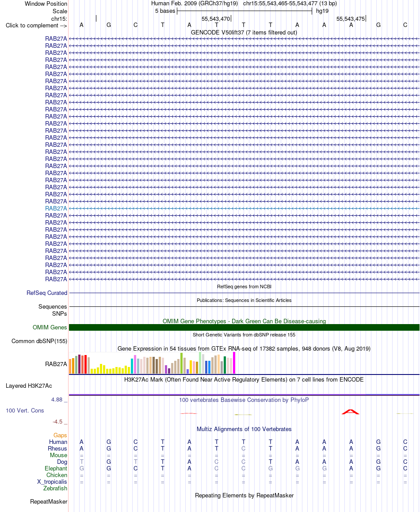Click the bright red bar in GTEx expression chart
The width and height of the screenshot is (420, 512).
click(x=86, y=364)
